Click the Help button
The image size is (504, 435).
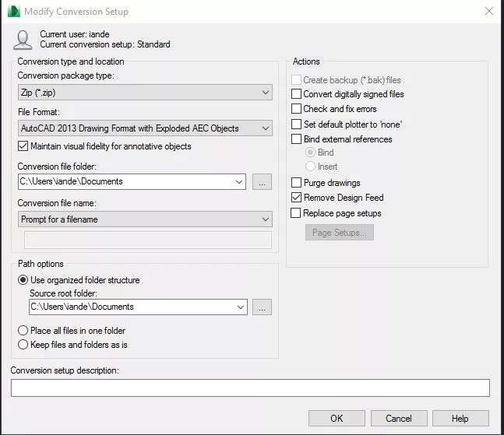[x=460, y=419]
